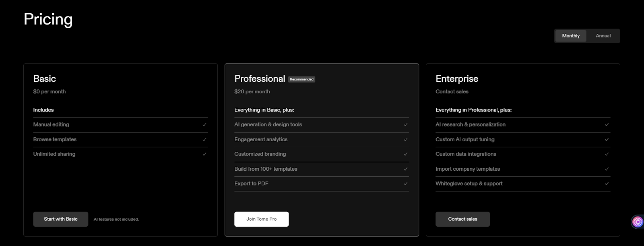Click the checkmark beside Custom AI output tuning
Image resolution: width=644 pixels, height=246 pixels.
coord(607,140)
